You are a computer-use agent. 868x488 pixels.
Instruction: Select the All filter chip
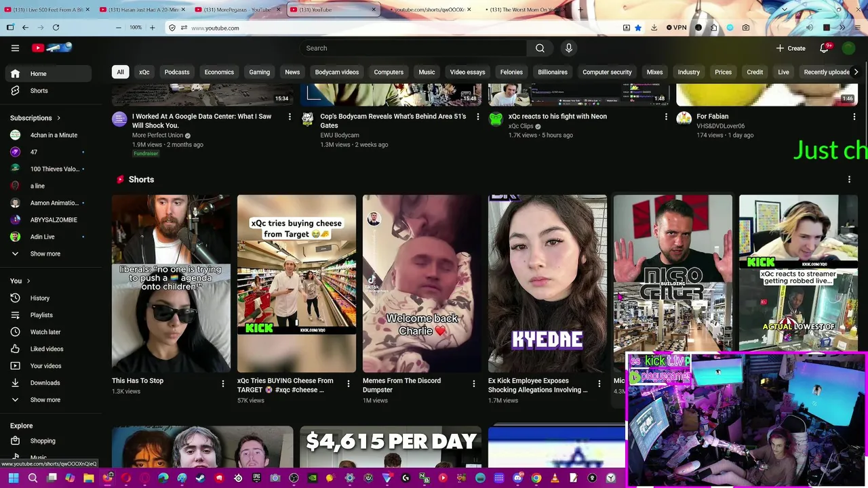coord(120,72)
